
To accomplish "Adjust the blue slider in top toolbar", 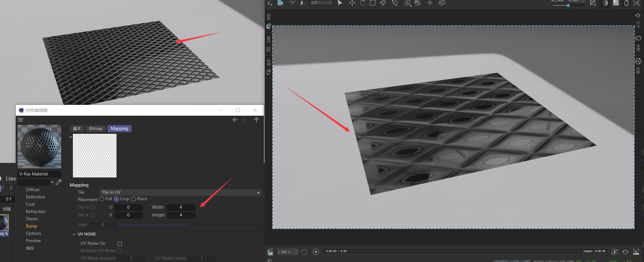I will (568, 5).
